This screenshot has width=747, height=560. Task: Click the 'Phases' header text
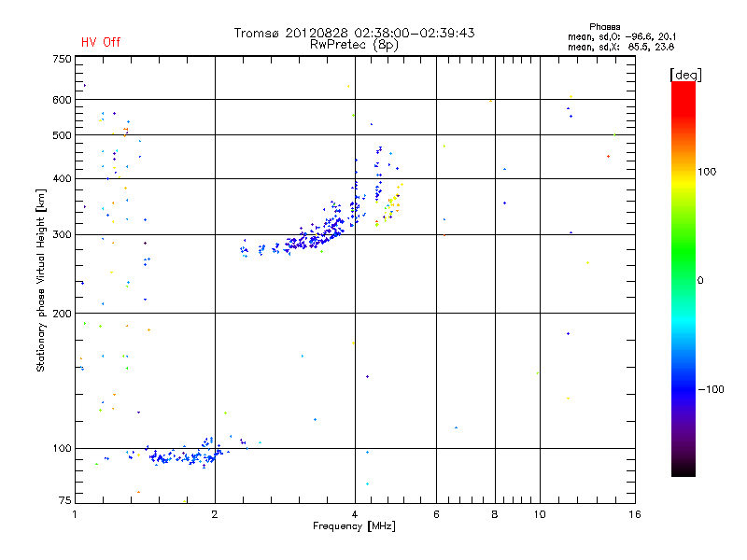(x=604, y=27)
